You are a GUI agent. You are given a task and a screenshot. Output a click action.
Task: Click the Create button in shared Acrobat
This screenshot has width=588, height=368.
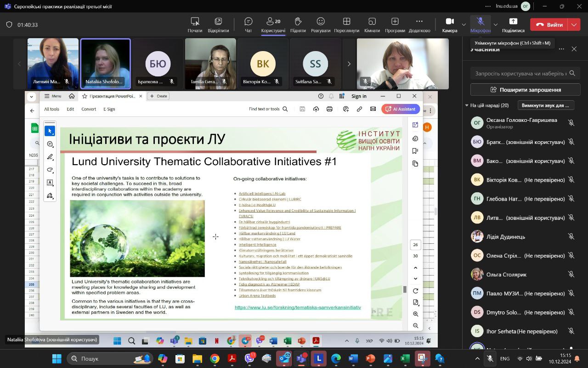(158, 96)
